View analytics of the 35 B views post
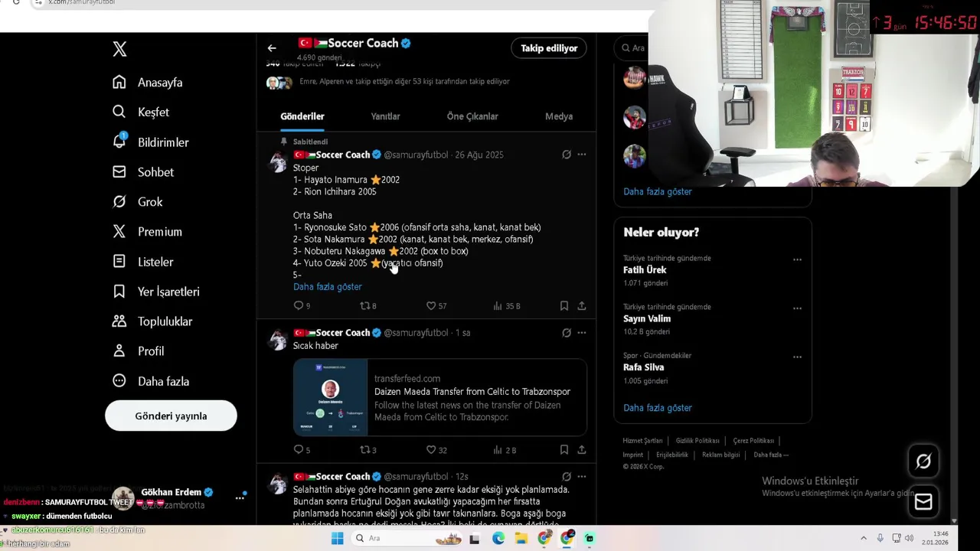Image resolution: width=980 pixels, height=551 pixels. click(507, 305)
